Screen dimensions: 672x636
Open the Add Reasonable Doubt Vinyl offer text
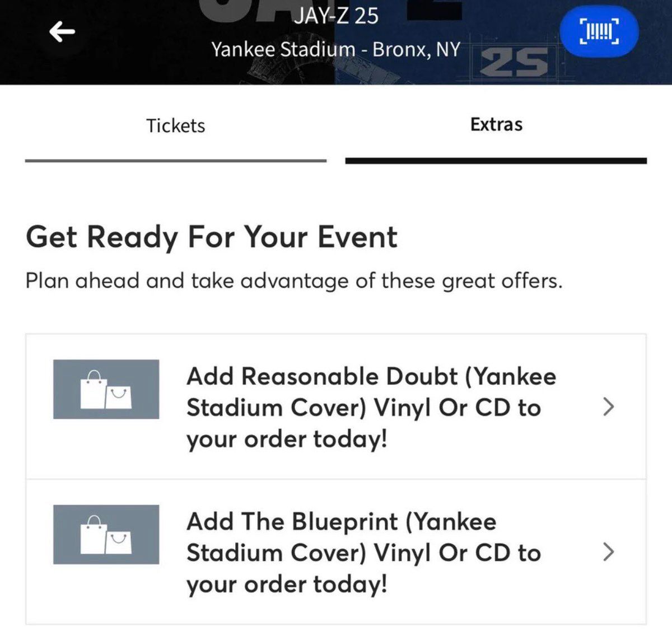(x=371, y=407)
